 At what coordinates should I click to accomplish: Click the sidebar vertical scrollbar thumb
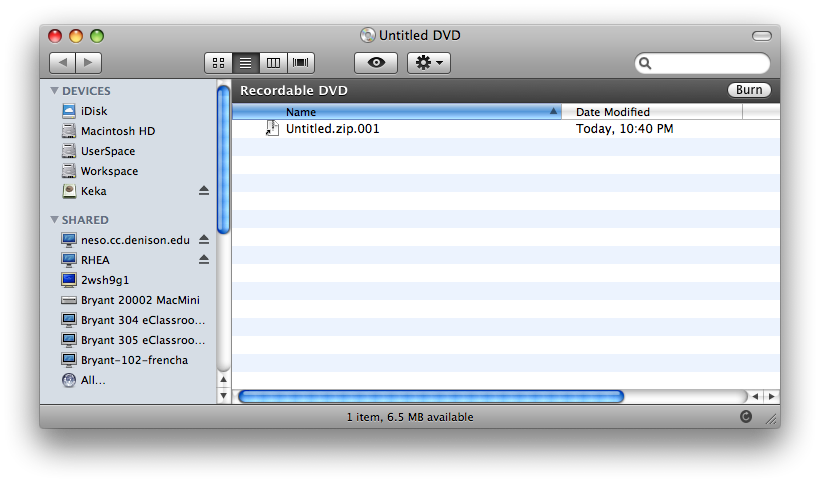pos(223,159)
